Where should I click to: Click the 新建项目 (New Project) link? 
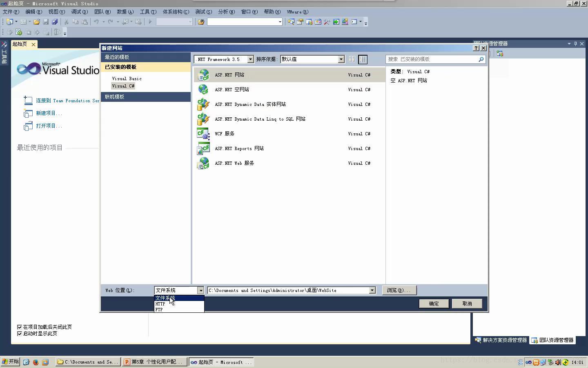(49, 113)
